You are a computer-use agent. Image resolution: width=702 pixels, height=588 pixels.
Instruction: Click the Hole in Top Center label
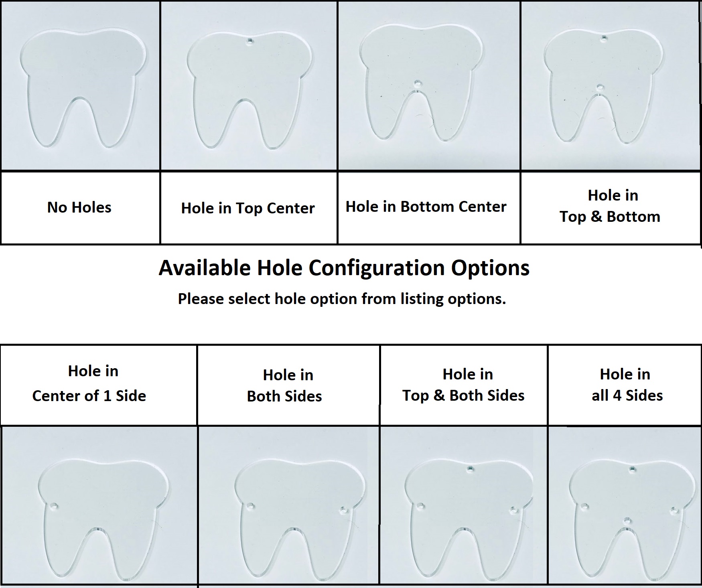(248, 208)
